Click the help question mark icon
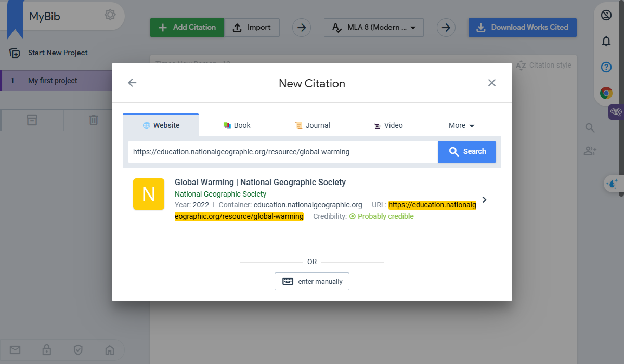The width and height of the screenshot is (624, 364). 606,67
